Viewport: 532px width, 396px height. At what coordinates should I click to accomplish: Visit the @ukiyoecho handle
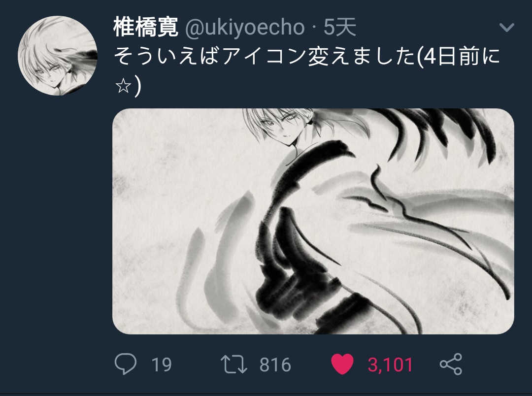point(245,27)
